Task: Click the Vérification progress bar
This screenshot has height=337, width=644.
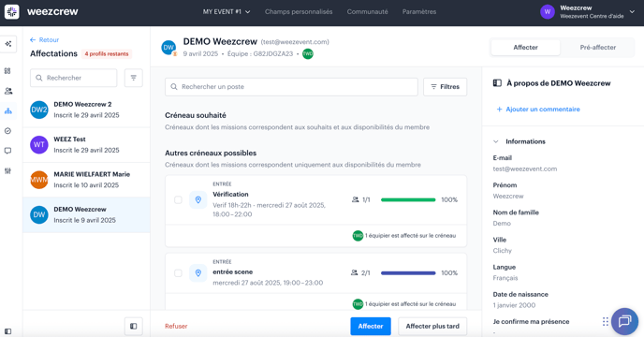Action: [408, 199]
